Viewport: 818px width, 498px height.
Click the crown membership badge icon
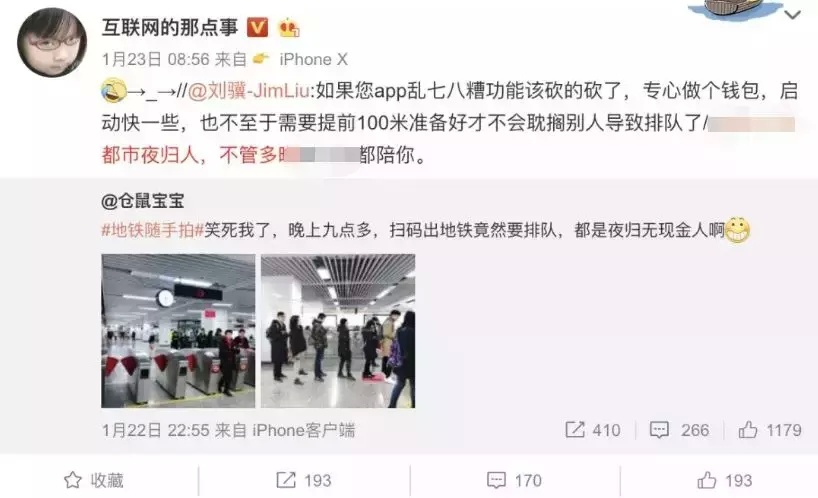pos(288,28)
